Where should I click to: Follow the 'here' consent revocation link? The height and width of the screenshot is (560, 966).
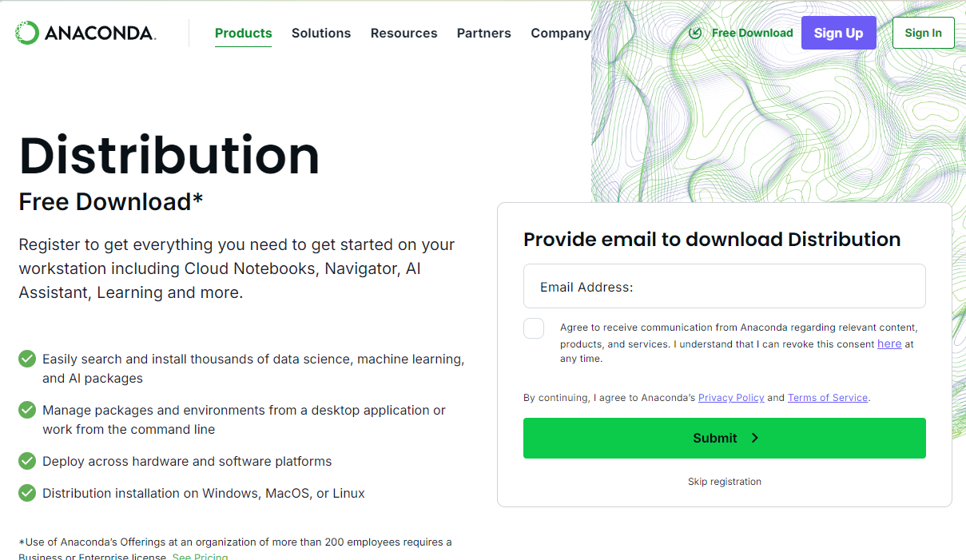point(889,344)
